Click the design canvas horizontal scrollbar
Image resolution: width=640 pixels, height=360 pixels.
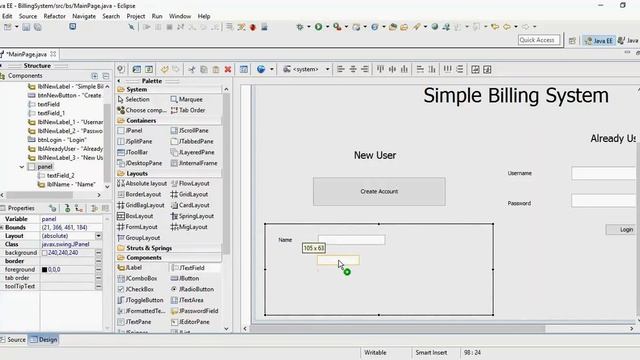click(x=398, y=329)
